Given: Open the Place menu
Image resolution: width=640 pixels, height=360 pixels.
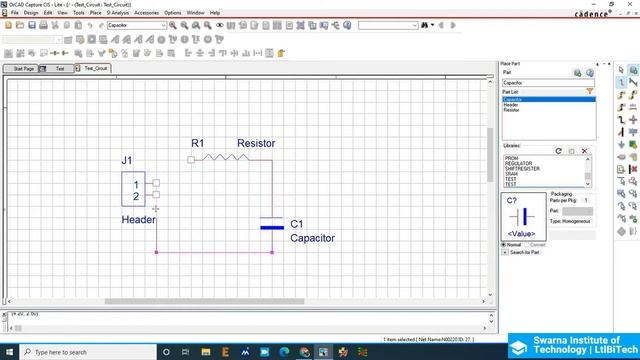Looking at the screenshot, I should 96,13.
